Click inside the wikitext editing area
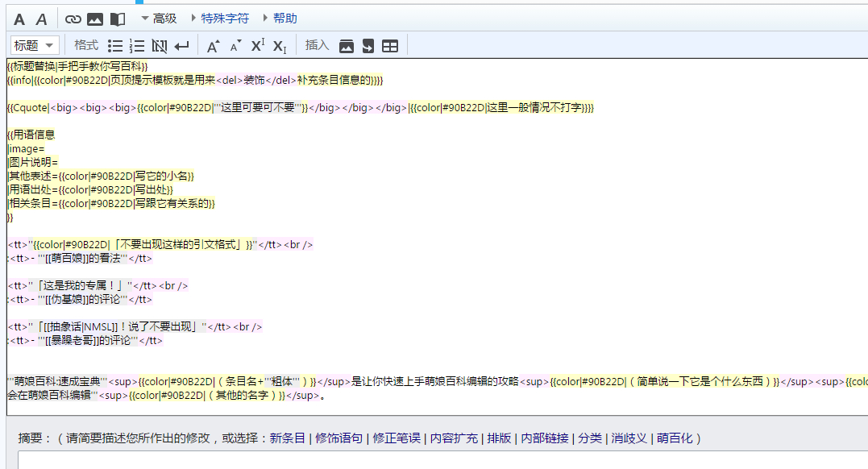 point(435,371)
